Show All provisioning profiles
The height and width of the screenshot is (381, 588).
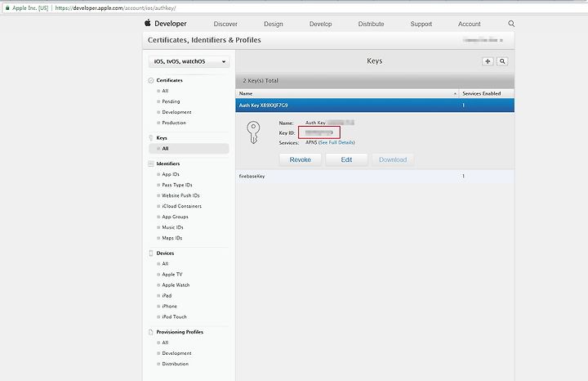(165, 343)
